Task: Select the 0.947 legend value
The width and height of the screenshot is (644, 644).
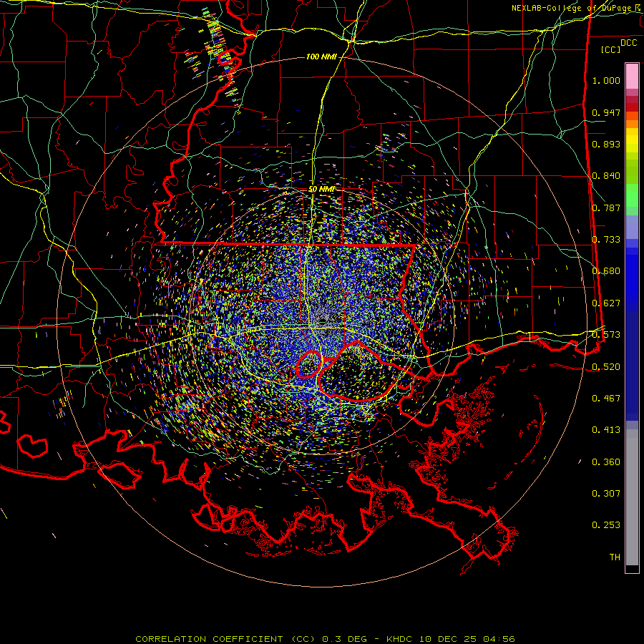Action: 606,112
